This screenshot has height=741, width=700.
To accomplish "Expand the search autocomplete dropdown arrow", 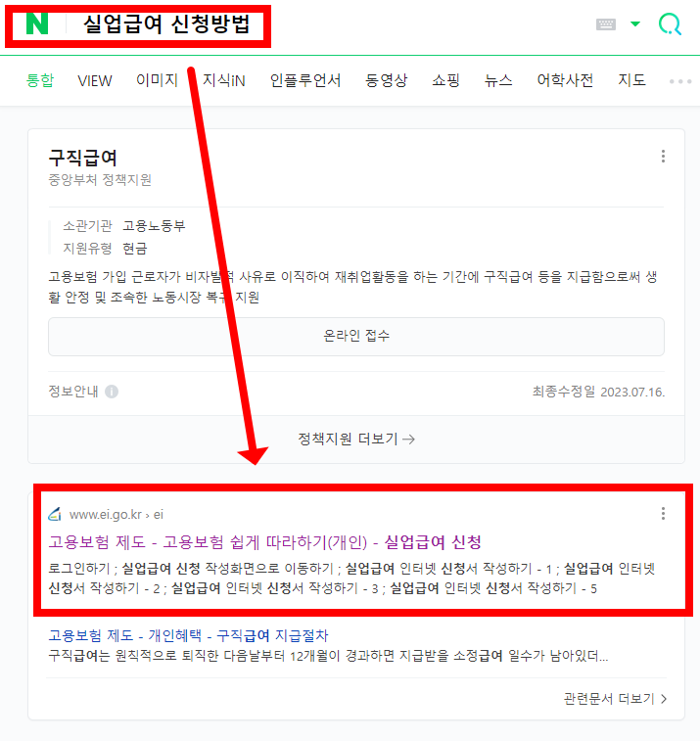I will click(x=635, y=23).
